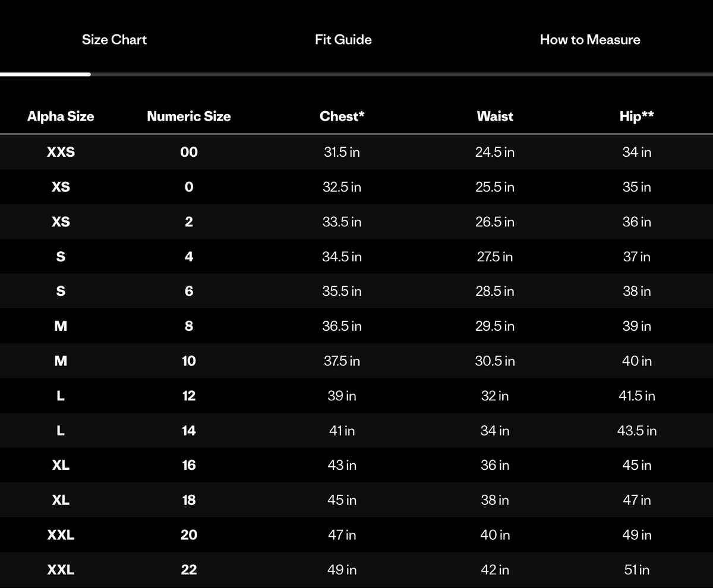713x588 pixels.
Task: Click the 43.5 in hip value
Action: coord(637,431)
